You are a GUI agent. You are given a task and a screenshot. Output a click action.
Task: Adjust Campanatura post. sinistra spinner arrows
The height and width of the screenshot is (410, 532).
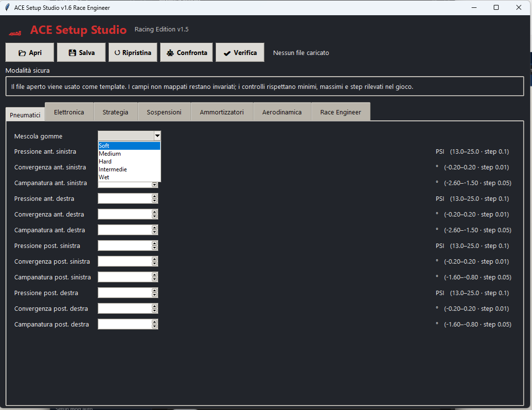pos(155,277)
